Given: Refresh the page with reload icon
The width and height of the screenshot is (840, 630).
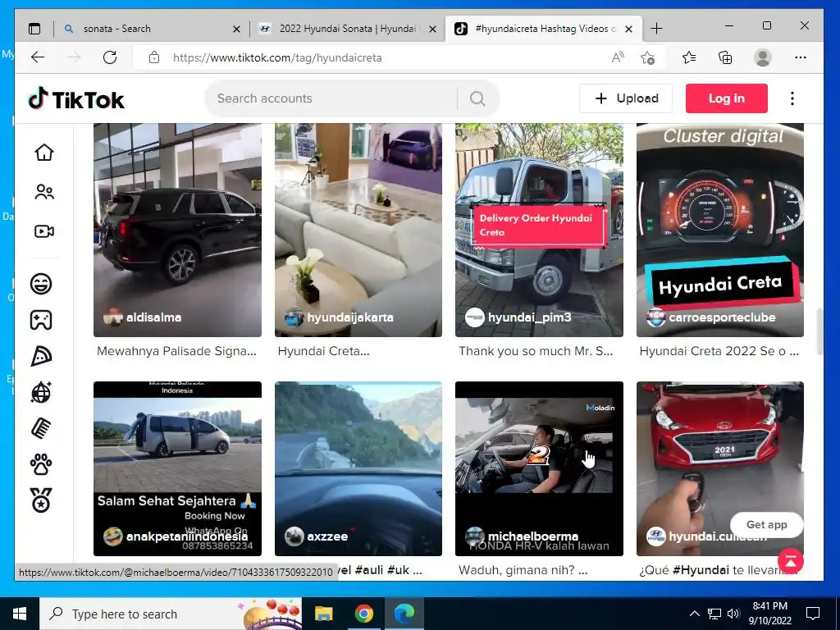Looking at the screenshot, I should [x=110, y=57].
